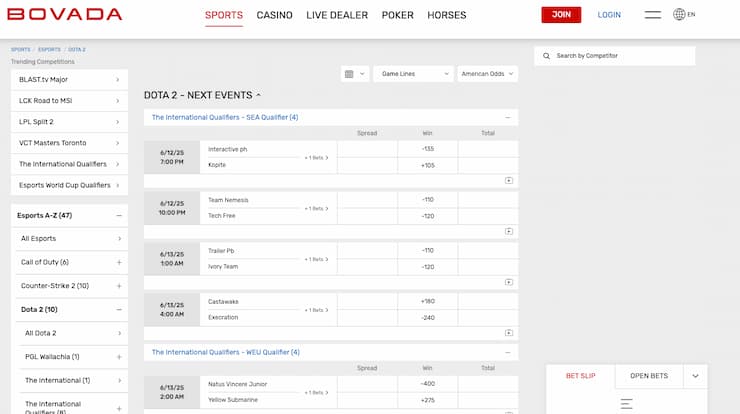Open more bets for Natus Vincere Junior

[316, 393]
